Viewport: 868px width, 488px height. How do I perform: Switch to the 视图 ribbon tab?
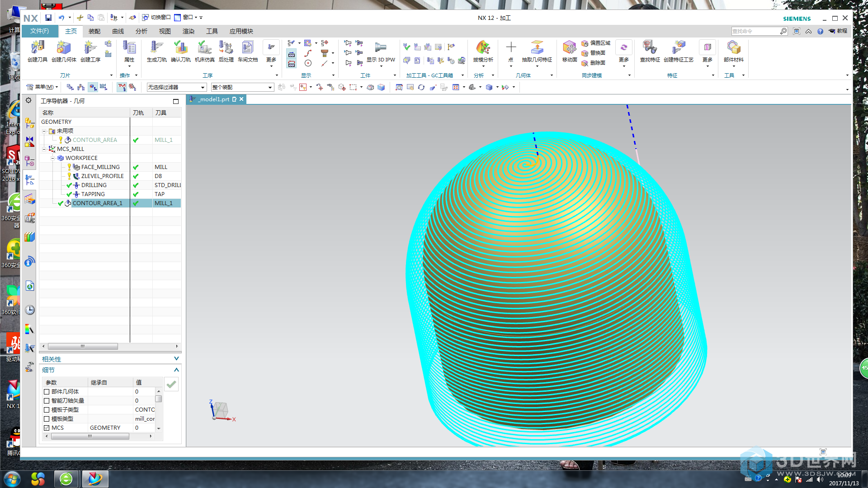pos(165,31)
